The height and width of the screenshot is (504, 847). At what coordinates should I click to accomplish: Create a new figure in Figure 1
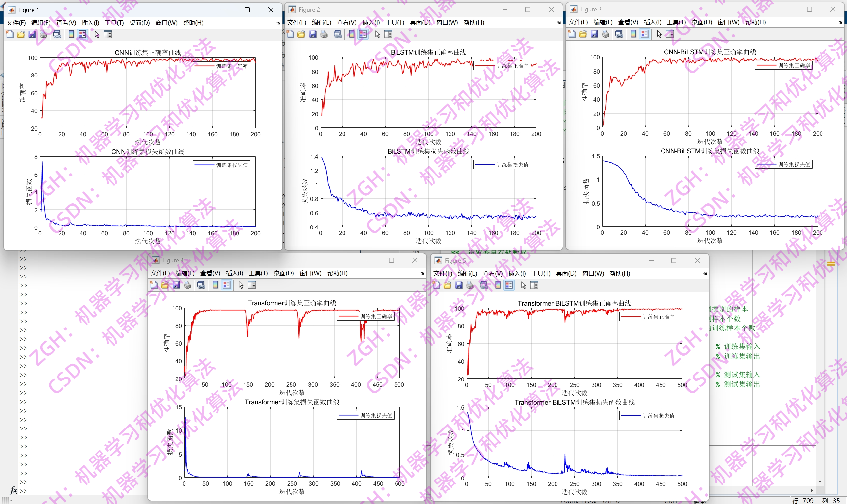[x=9, y=34]
